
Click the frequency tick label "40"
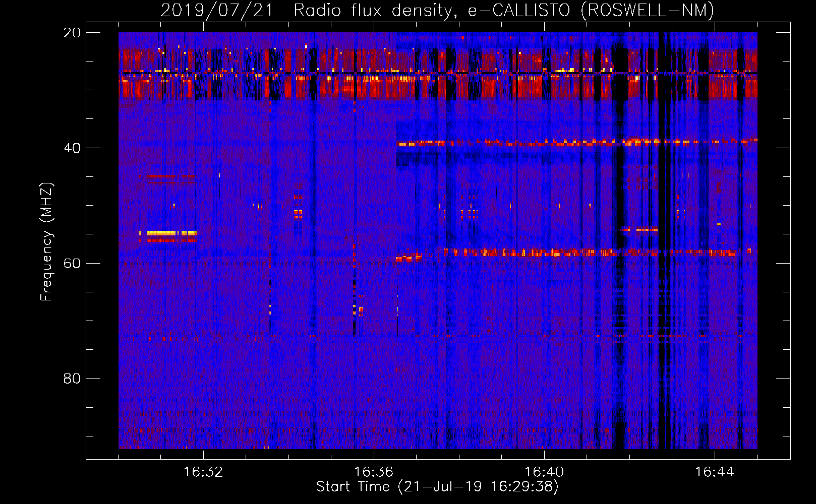(72, 148)
